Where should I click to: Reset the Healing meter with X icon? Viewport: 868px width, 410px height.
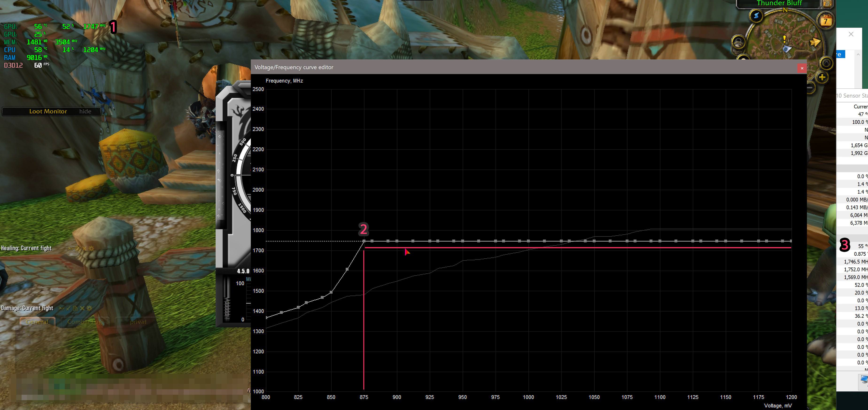[84, 248]
